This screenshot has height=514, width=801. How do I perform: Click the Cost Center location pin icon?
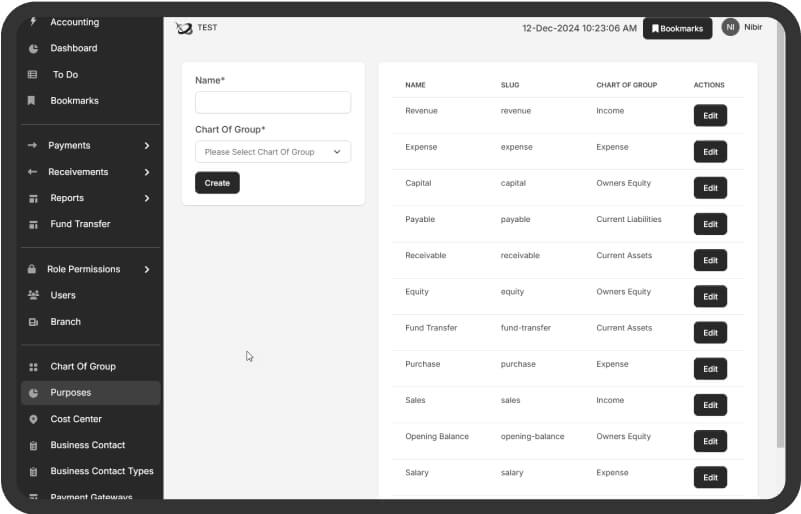(33, 419)
